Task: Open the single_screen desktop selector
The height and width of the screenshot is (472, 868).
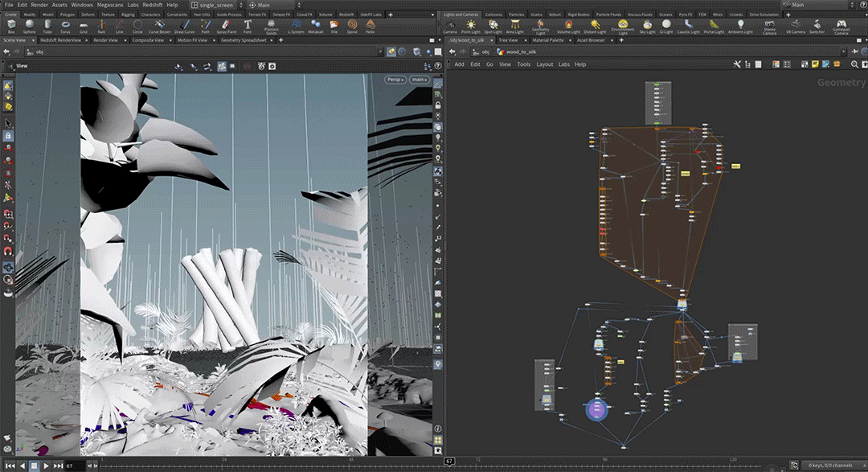Action: (x=213, y=5)
